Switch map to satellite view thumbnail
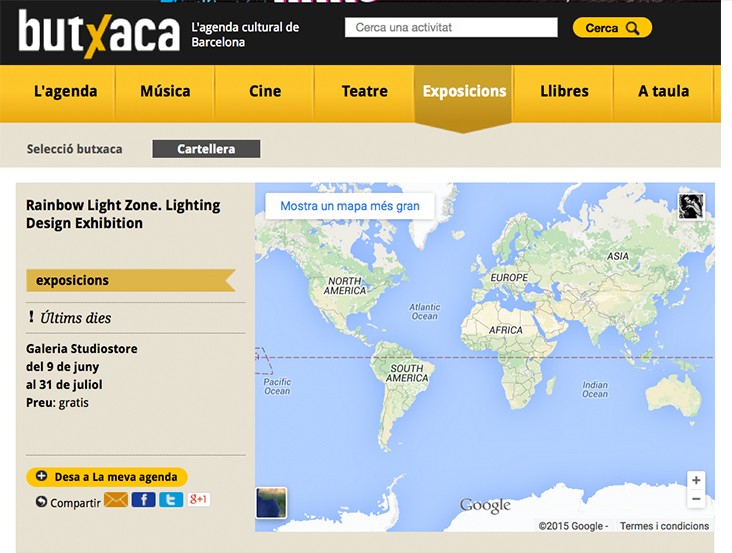The image size is (732, 553). pyautogui.click(x=271, y=503)
